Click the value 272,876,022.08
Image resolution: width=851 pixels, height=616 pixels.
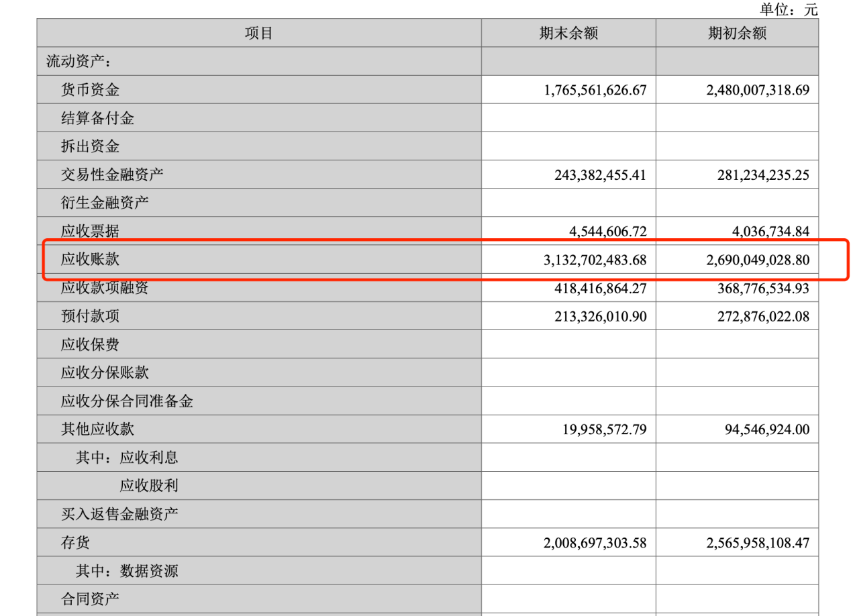pyautogui.click(x=763, y=317)
